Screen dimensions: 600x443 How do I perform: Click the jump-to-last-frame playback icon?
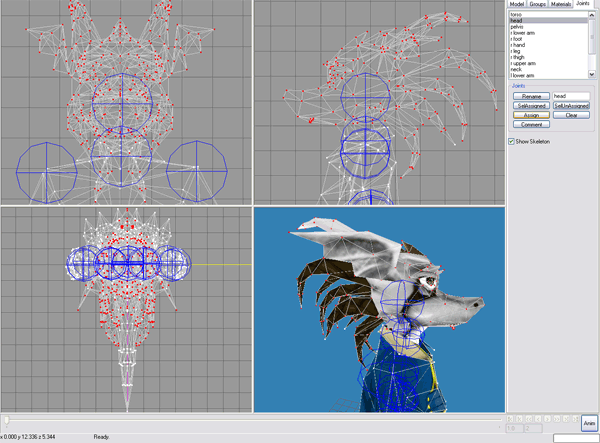[576, 419]
